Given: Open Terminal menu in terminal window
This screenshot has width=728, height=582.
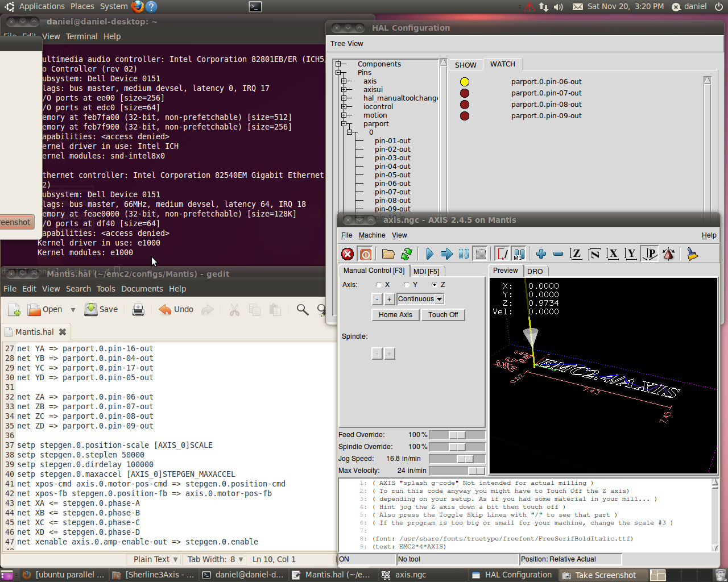Looking at the screenshot, I should (82, 36).
